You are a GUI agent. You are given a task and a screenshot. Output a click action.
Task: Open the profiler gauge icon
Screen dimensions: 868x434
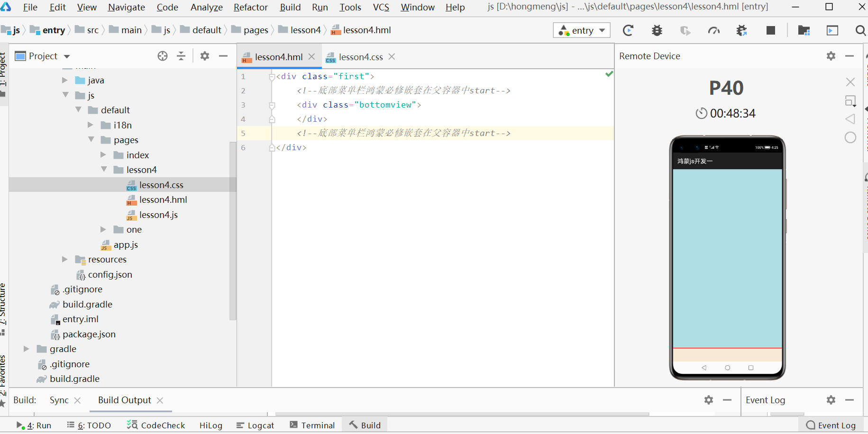tap(713, 30)
